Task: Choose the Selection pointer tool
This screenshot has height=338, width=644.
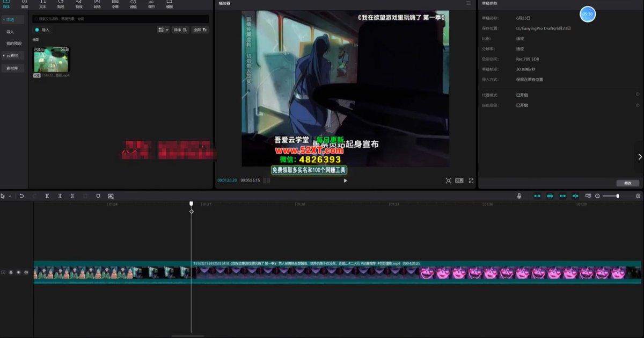Action: pyautogui.click(x=3, y=196)
